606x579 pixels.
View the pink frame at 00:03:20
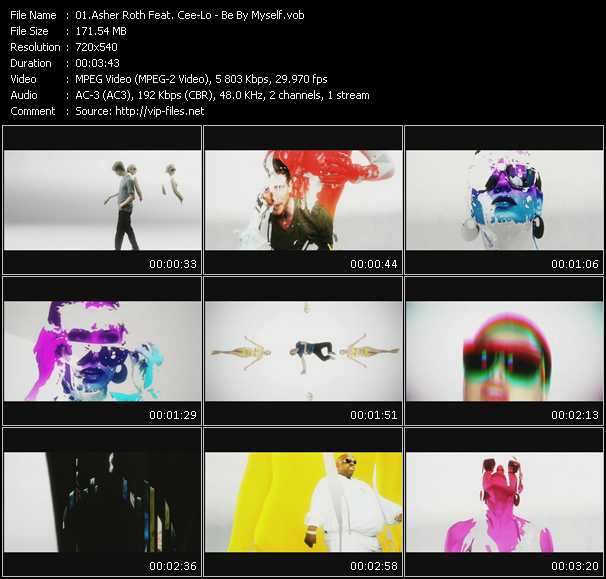[504, 502]
